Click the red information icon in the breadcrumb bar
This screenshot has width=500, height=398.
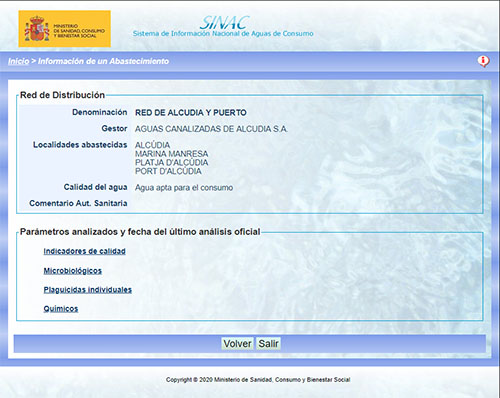pyautogui.click(x=483, y=61)
